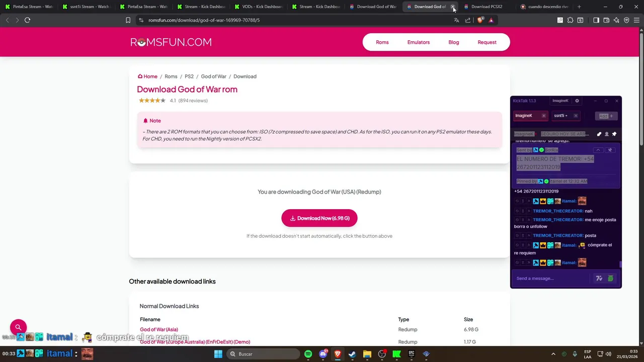The image size is (644, 362).
Task: Open Brave Rewards triangle icon
Action: point(491,20)
